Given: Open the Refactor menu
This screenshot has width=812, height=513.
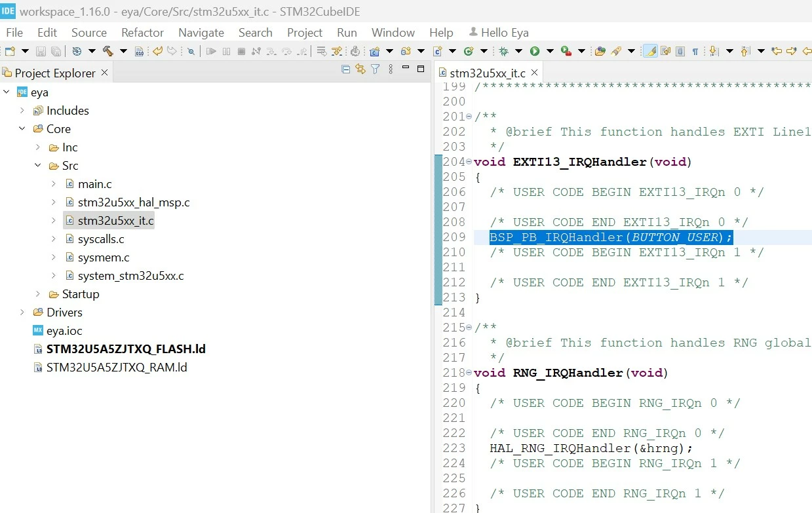Looking at the screenshot, I should pyautogui.click(x=142, y=32).
